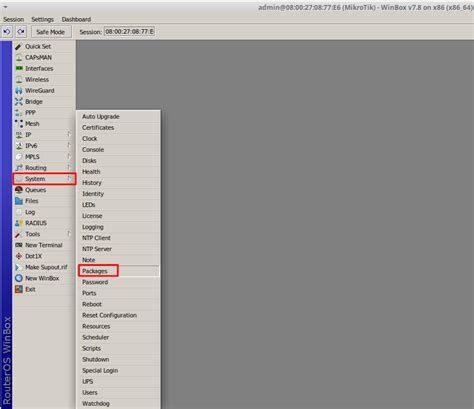The image size is (474, 409).
Task: Select NTP Server in System submenu
Action: [x=118, y=249]
